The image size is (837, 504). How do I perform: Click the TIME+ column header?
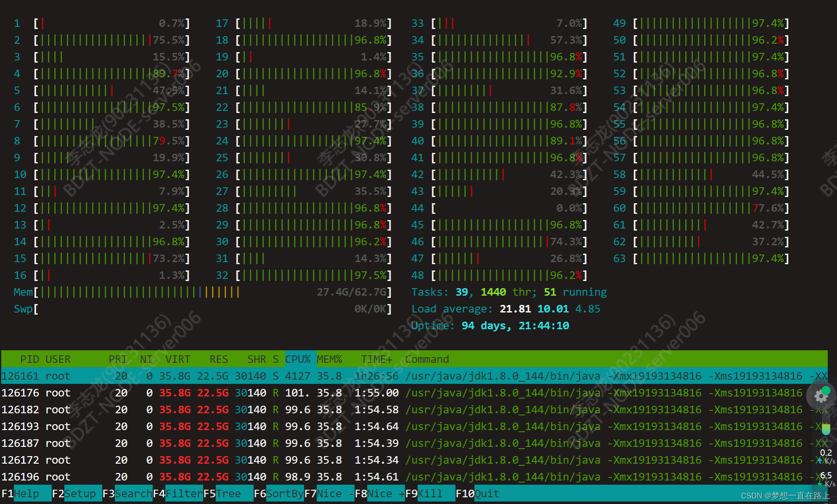click(376, 359)
